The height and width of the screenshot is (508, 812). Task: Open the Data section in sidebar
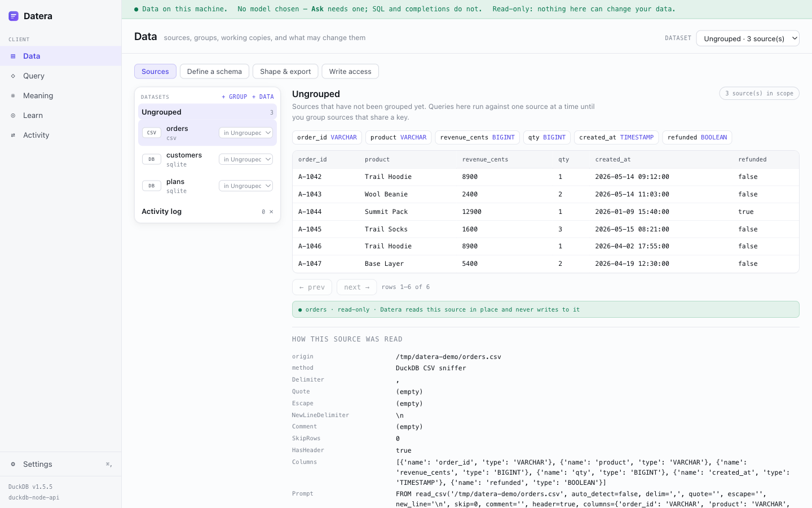tap(60, 56)
